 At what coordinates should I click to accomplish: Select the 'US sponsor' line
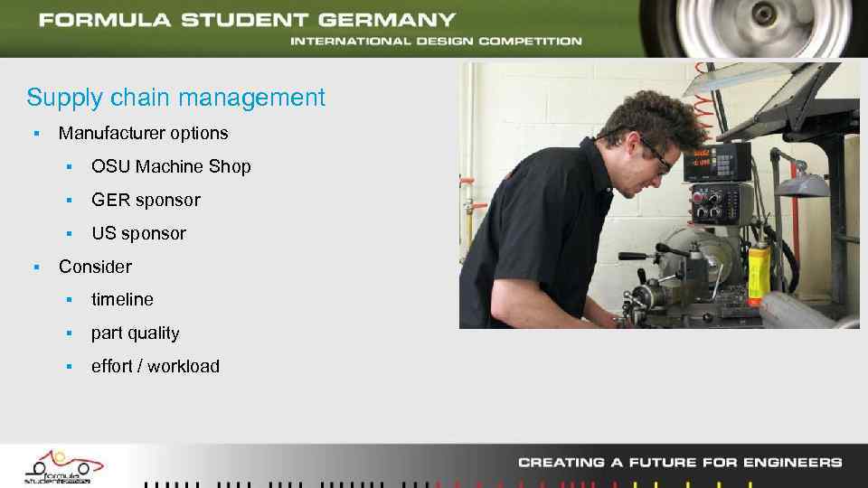(x=138, y=233)
